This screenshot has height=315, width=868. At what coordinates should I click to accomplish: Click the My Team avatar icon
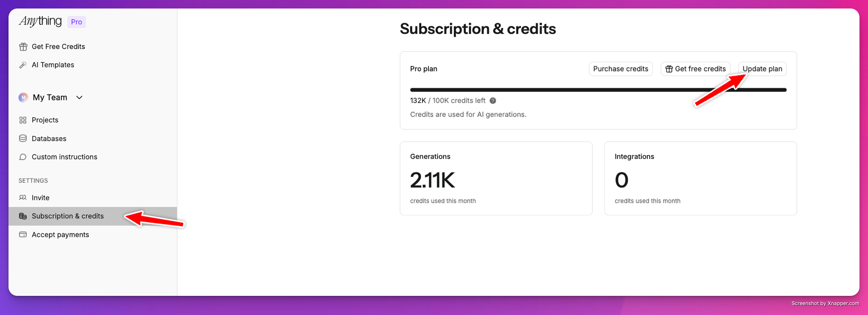pyautogui.click(x=23, y=97)
